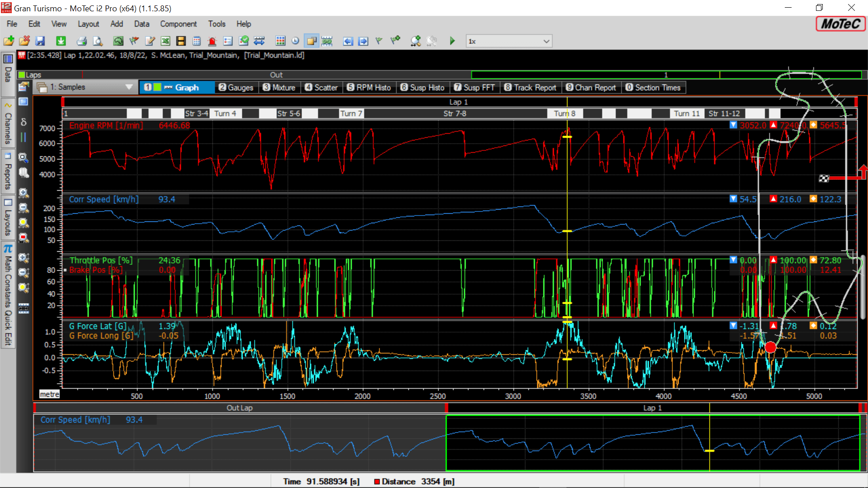Viewport: 868px width, 488px height.
Task: Switch to the Scatter worksheet tab
Action: (x=321, y=88)
